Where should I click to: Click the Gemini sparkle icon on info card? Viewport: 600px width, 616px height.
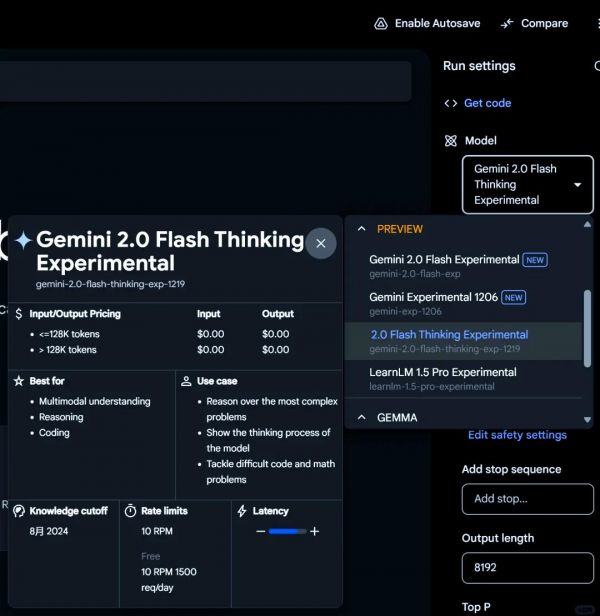(23, 240)
